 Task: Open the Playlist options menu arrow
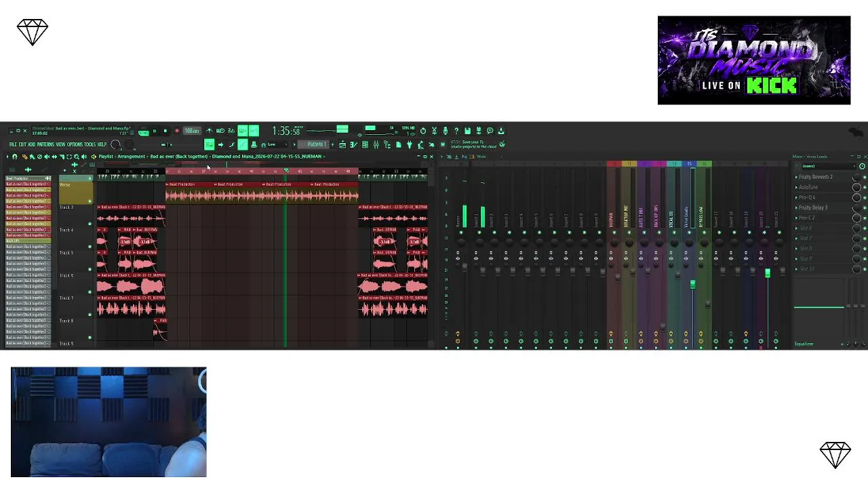click(x=7, y=157)
